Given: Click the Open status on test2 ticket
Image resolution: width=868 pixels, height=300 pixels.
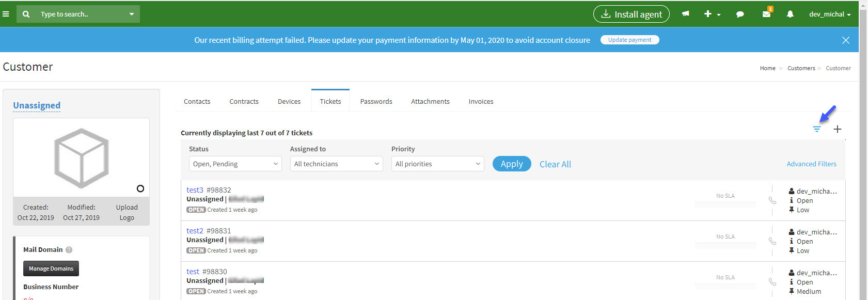Looking at the screenshot, I should point(804,242).
